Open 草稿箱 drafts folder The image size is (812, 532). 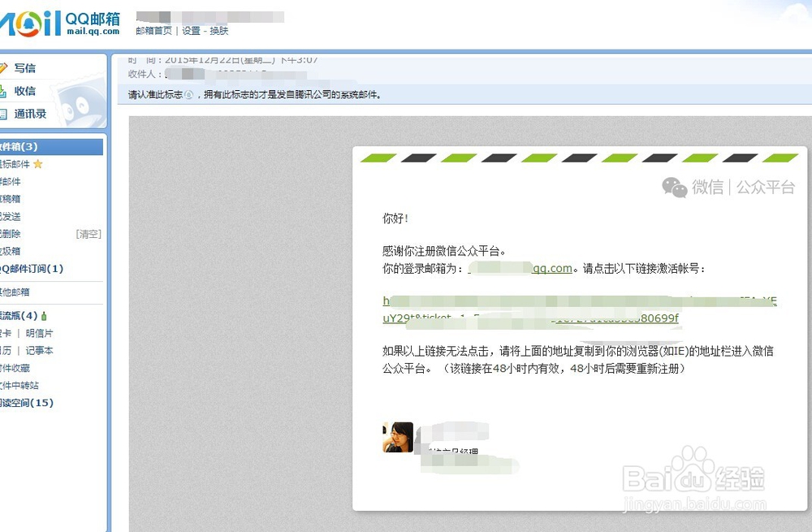tap(11, 199)
